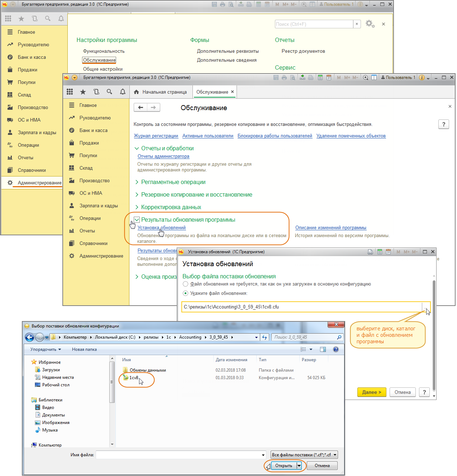Open the history icon in second window toolbar

click(x=96, y=92)
